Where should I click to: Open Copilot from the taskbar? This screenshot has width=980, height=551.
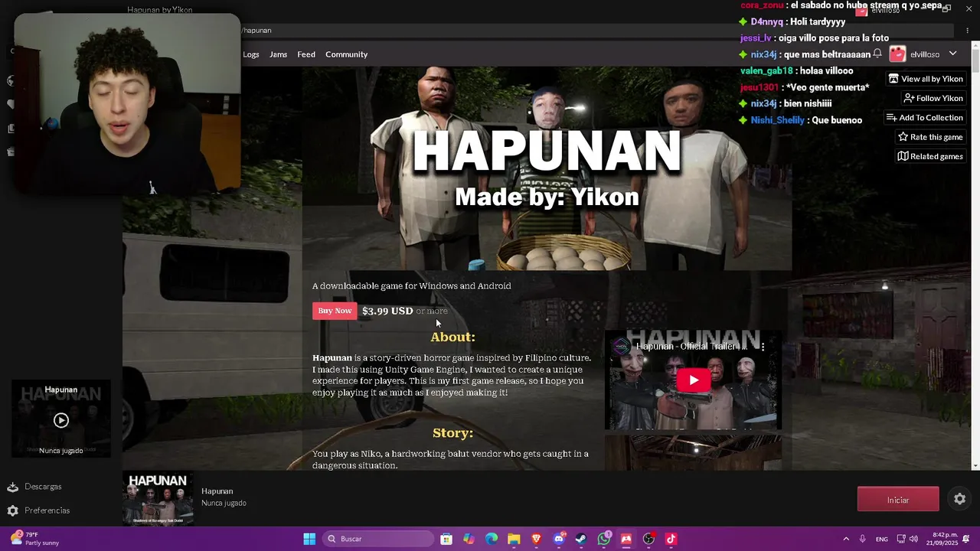pyautogui.click(x=469, y=539)
